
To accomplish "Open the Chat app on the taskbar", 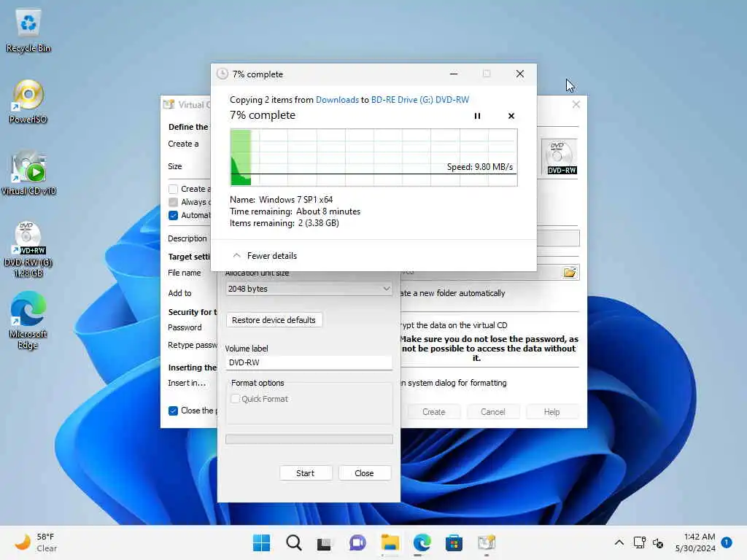I will click(357, 542).
